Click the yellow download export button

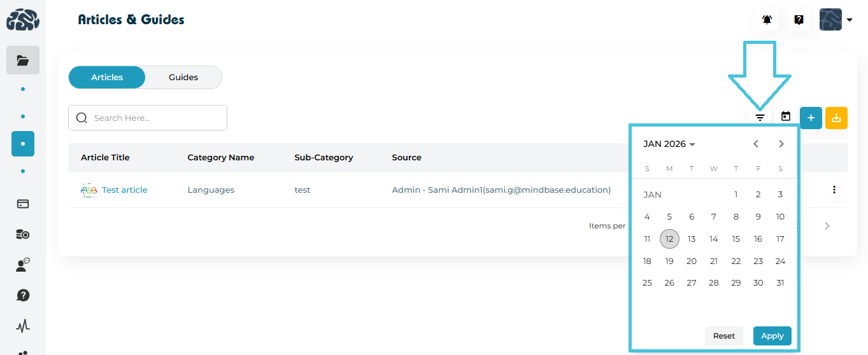836,118
